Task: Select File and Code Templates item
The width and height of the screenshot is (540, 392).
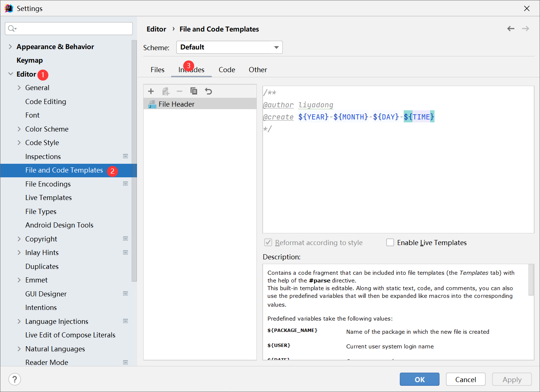Action: pyautogui.click(x=69, y=170)
